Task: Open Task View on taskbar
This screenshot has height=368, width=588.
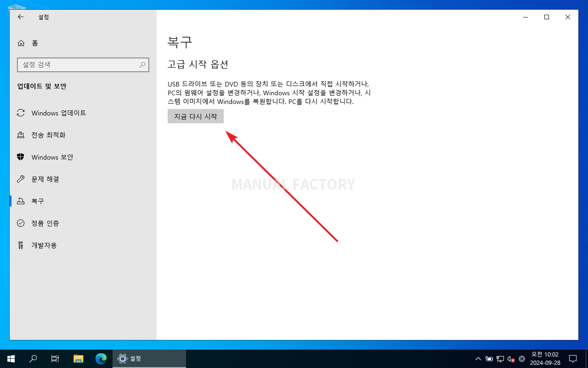Action: (55, 359)
